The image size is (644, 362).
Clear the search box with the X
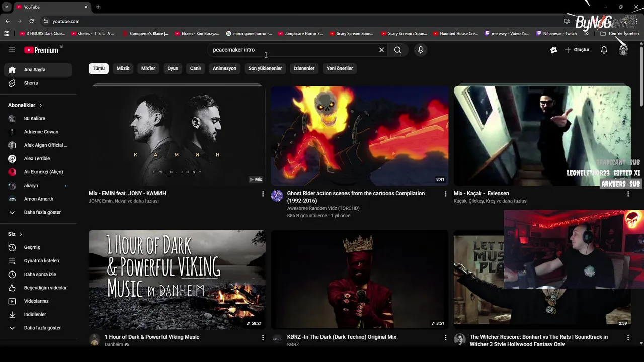[381, 50]
